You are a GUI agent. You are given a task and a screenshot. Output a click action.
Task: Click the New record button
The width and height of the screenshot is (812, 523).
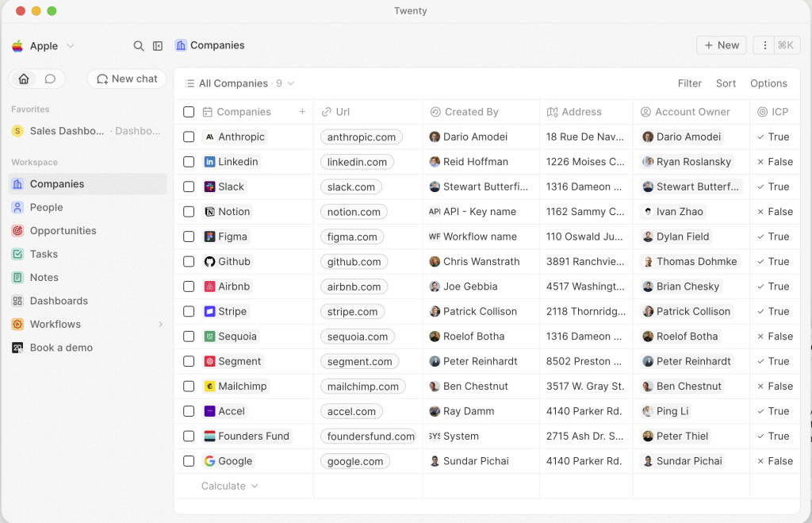tap(722, 45)
